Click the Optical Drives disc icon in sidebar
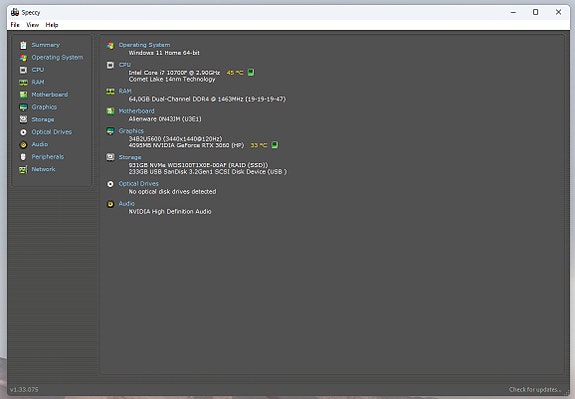The width and height of the screenshot is (575, 399). coord(23,132)
